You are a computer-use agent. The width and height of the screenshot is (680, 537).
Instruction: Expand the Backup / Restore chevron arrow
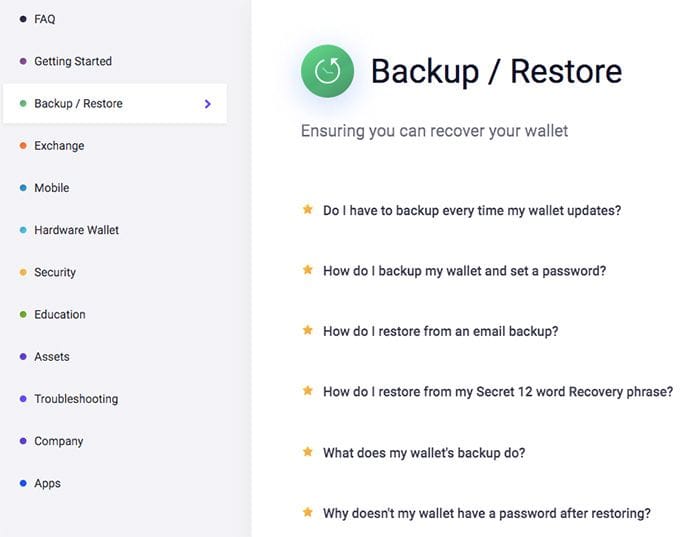pyautogui.click(x=208, y=104)
